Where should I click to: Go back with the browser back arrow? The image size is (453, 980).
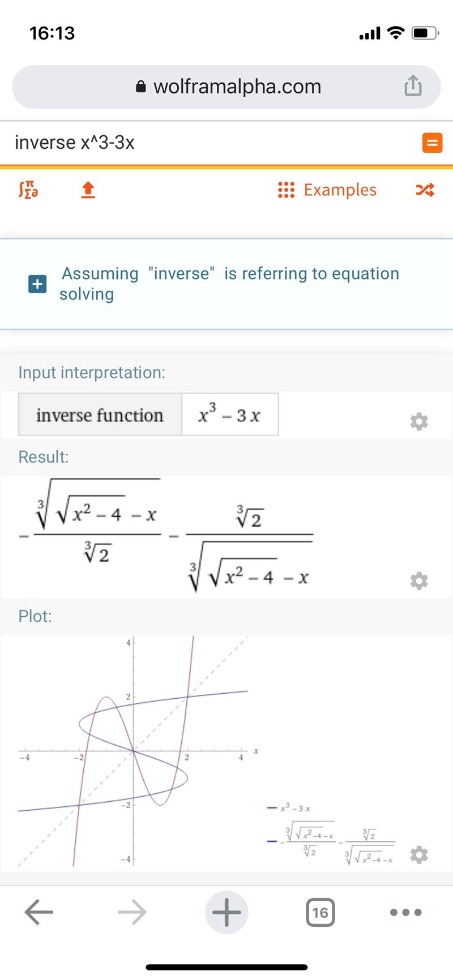point(39,913)
